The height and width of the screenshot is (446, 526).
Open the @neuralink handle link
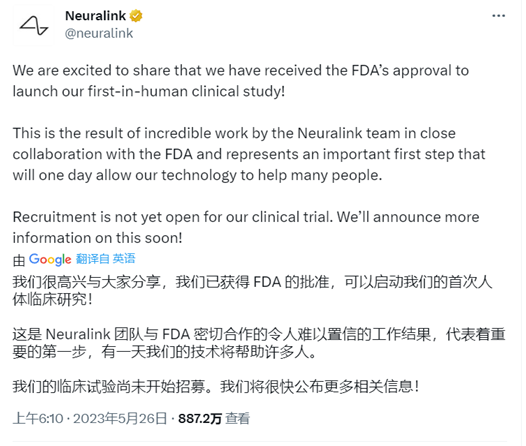pyautogui.click(x=99, y=33)
